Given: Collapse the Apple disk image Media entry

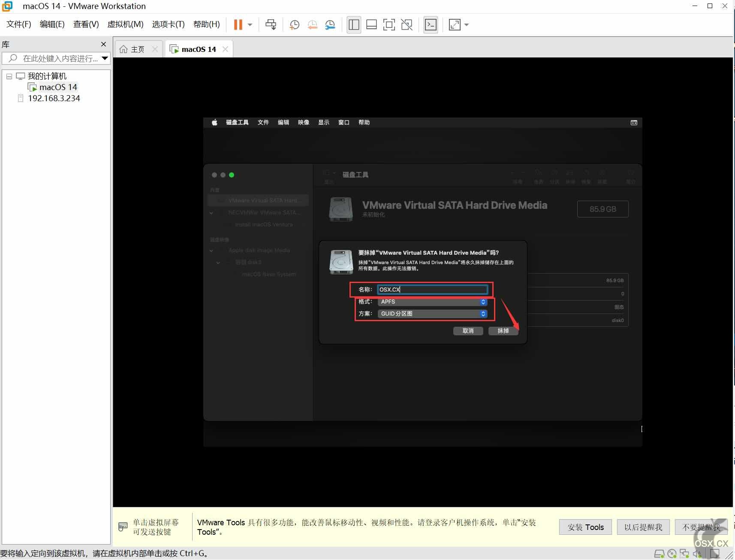Looking at the screenshot, I should point(211,250).
